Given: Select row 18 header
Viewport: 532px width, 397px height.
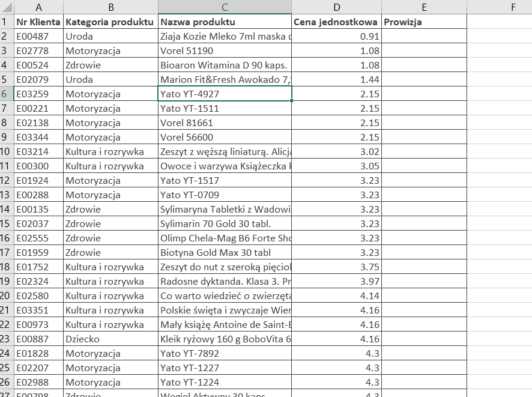Looking at the screenshot, I should [x=6, y=267].
